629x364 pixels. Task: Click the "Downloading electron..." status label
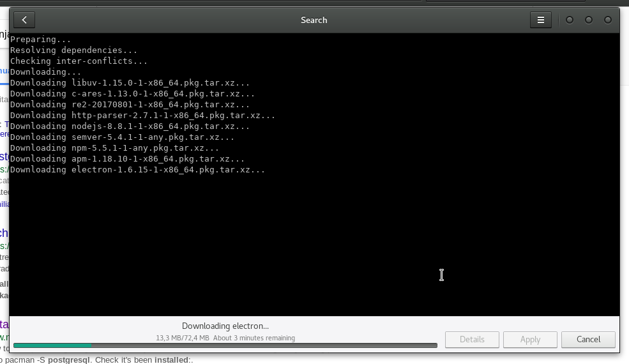(225, 326)
